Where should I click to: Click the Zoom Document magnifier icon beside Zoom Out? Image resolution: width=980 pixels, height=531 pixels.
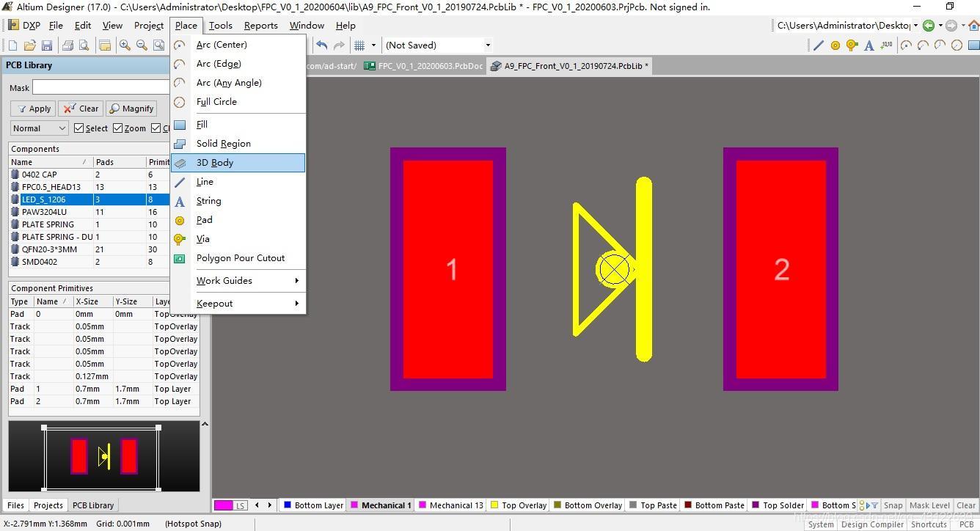click(x=158, y=45)
